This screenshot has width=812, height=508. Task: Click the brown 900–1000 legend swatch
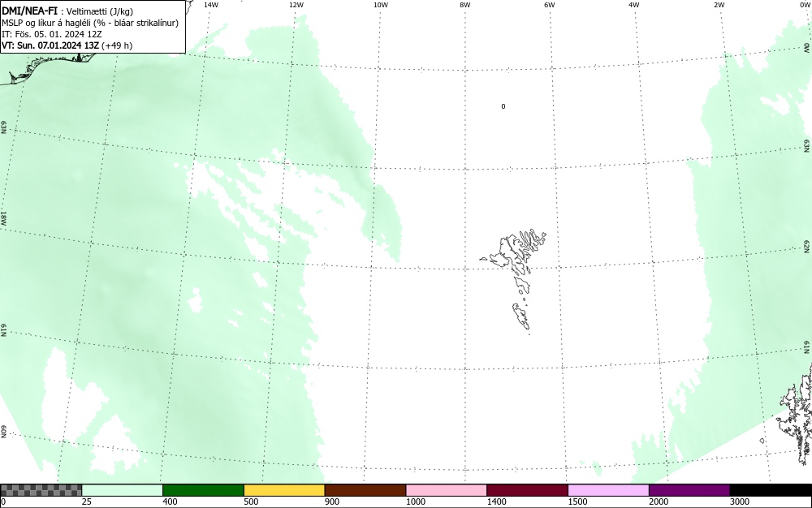coord(365,490)
